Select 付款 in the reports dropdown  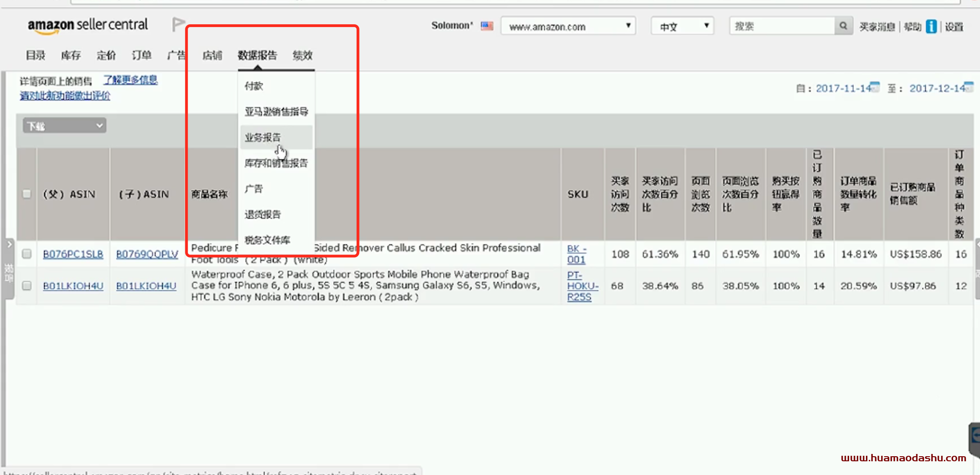[x=254, y=86]
